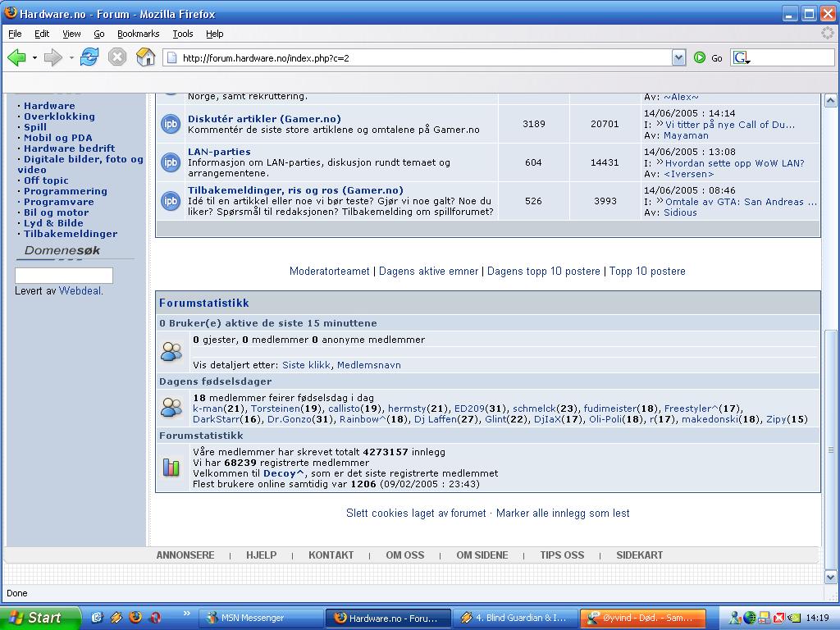Open the Hvordan sette opp WoW LAN? topic
Screen dimensions: 840x630
click(x=734, y=163)
